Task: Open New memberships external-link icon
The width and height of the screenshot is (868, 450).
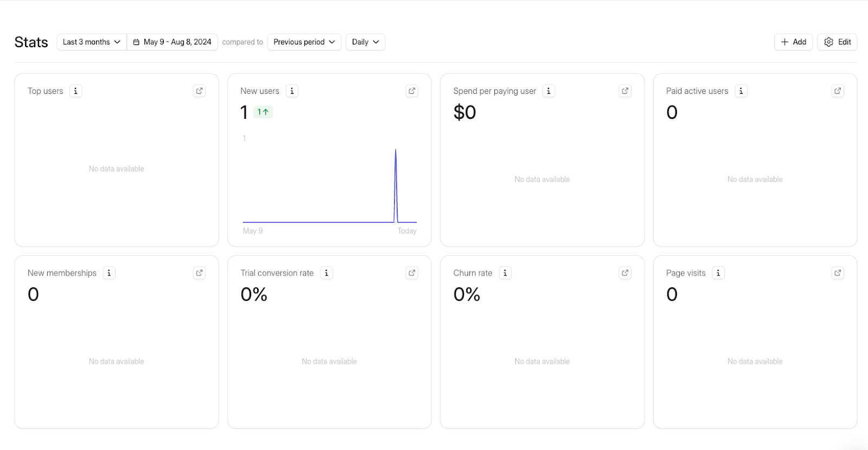Action: 199,273
